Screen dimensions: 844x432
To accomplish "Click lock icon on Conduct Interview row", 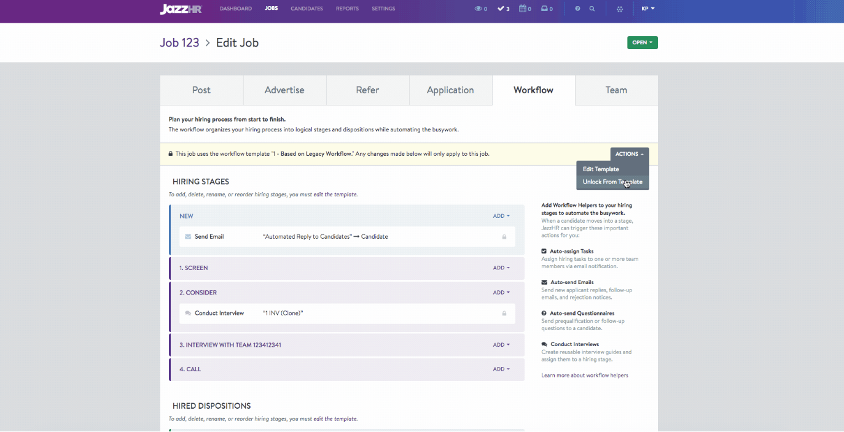I will (504, 313).
